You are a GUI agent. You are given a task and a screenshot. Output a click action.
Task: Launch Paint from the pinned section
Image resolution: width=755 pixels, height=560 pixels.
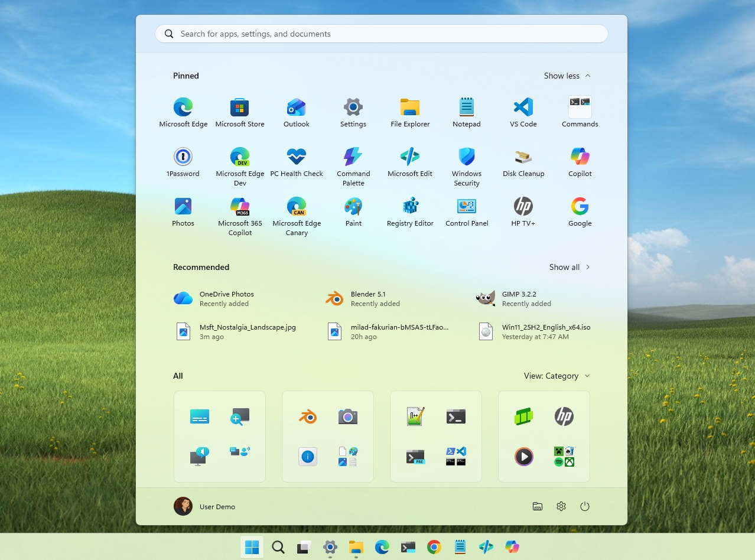353,214
